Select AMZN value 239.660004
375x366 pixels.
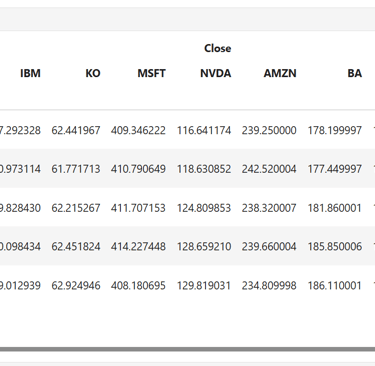269,247
